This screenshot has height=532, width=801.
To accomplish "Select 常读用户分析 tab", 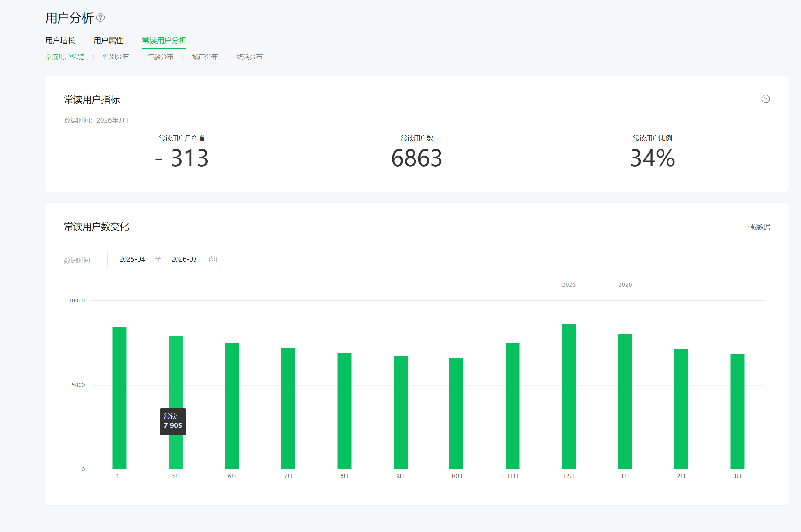I will (164, 41).
